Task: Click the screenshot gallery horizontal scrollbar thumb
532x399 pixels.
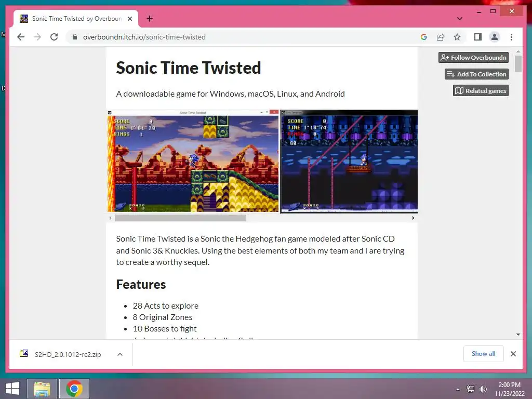Action: tap(180, 218)
